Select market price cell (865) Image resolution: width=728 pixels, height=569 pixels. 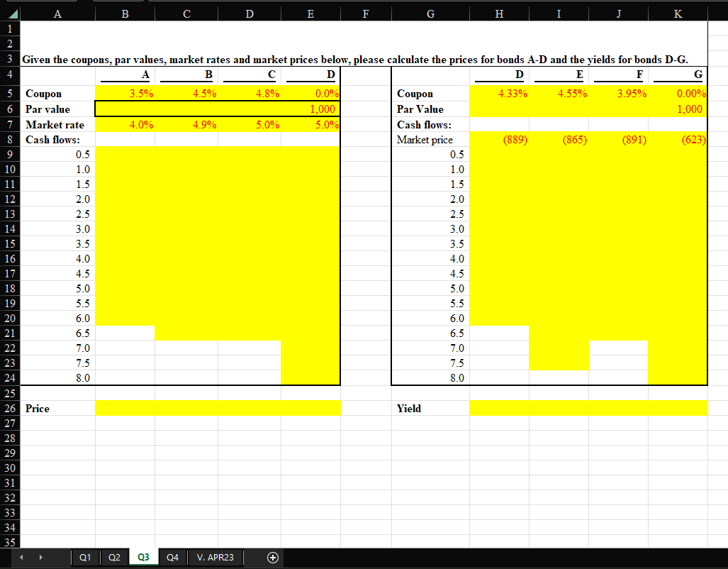click(x=559, y=140)
